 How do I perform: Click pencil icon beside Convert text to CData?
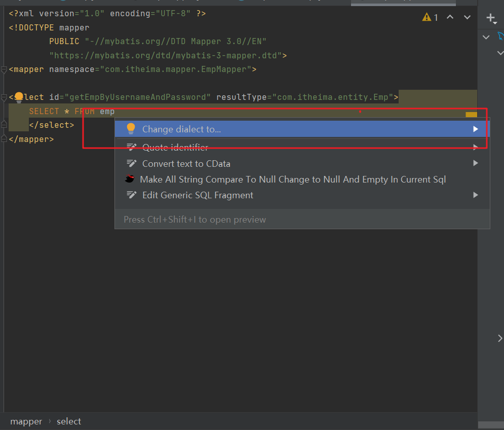(132, 163)
